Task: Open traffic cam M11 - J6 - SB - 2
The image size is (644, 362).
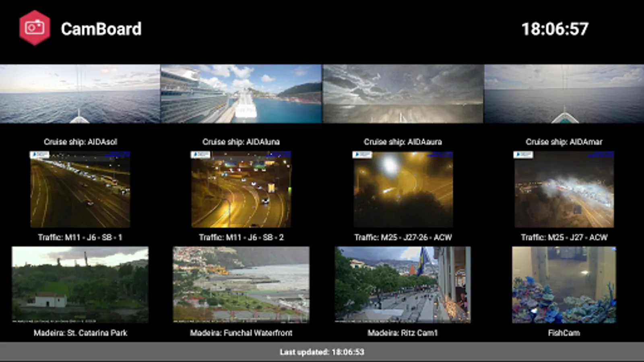Action: [x=241, y=189]
